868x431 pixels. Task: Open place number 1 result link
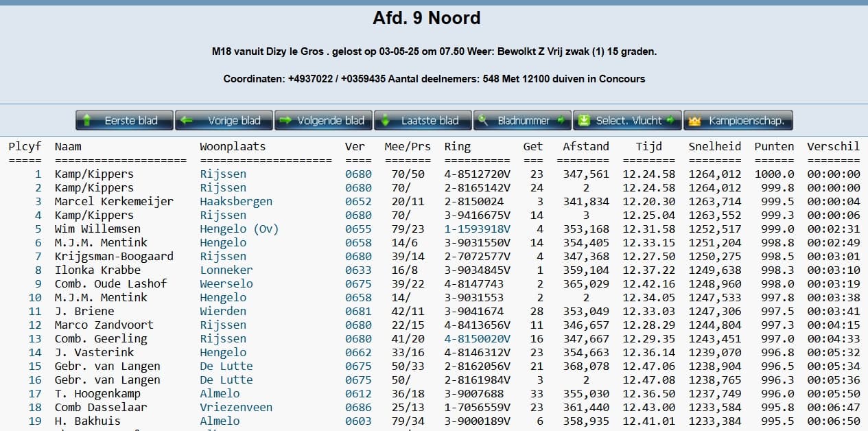38,174
